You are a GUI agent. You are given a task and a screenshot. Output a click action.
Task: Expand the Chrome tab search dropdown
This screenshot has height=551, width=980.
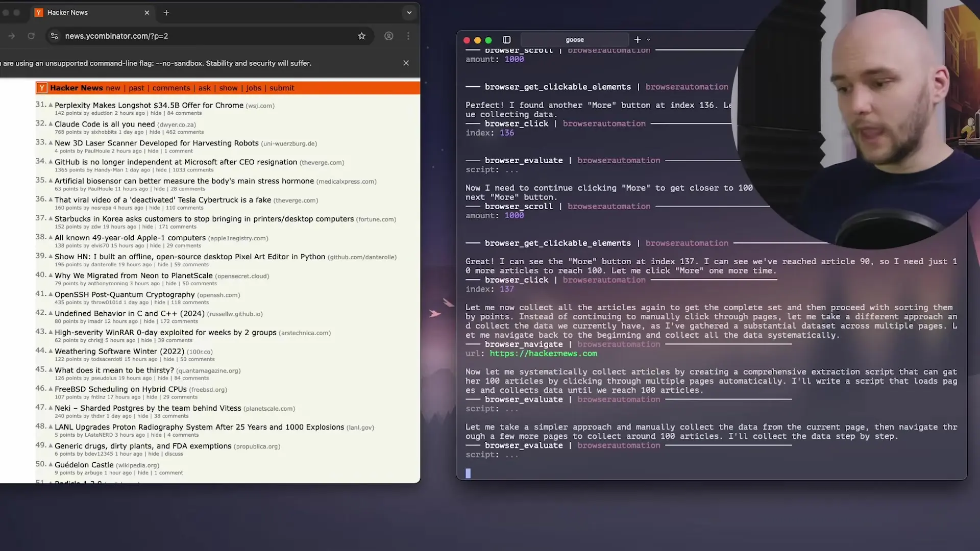click(409, 12)
